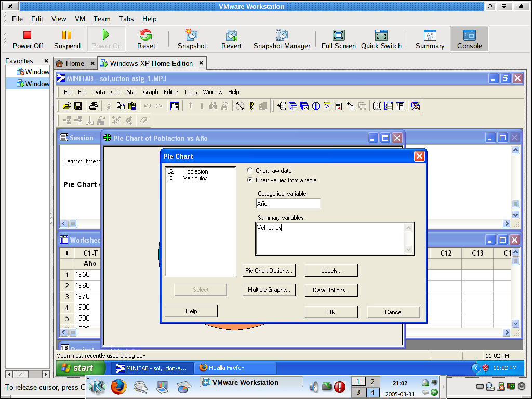Click the Categorical variable field
Screen dimensions: 532x399
point(288,204)
